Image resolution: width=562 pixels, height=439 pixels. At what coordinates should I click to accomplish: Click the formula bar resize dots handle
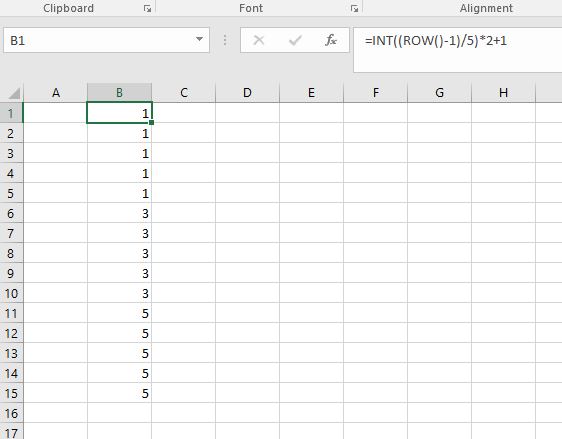pos(225,40)
